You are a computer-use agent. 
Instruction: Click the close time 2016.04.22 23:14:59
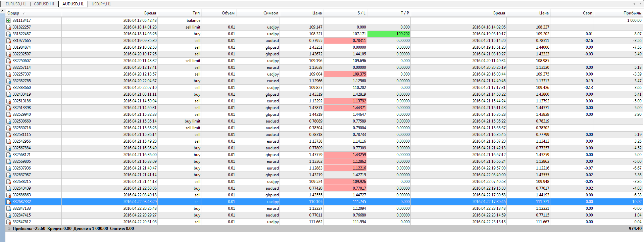[x=489, y=215]
